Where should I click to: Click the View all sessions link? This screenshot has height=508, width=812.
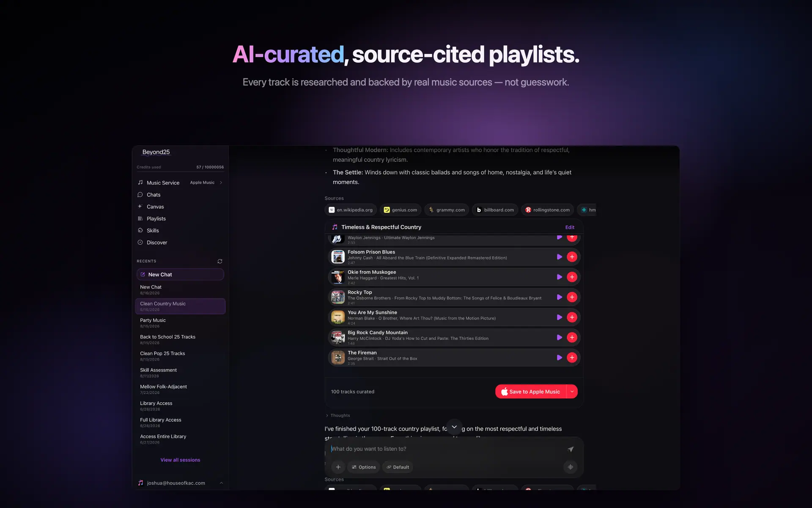coord(180,460)
